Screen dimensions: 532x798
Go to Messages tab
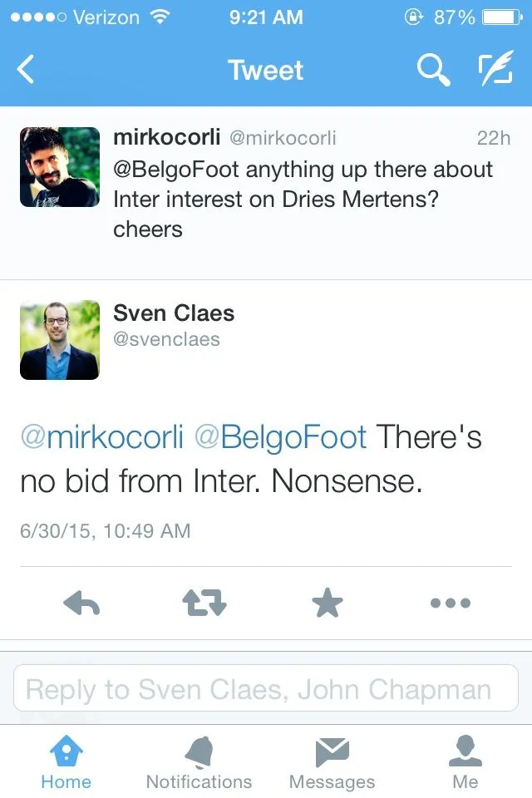332,763
